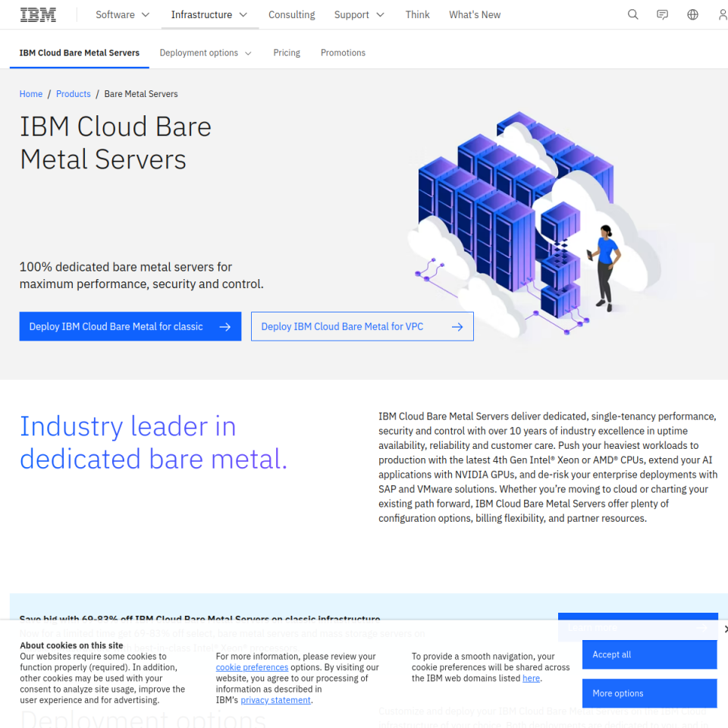Click Deploy IBM Cloud Bare Metal for classic
The height and width of the screenshot is (728, 728).
point(130,327)
